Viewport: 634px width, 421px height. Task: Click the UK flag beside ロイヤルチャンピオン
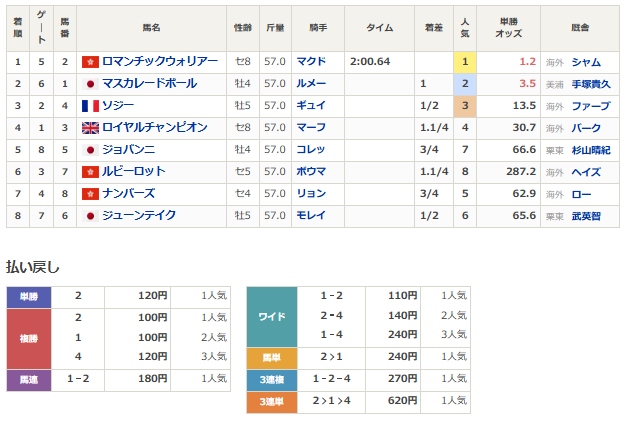click(x=90, y=128)
